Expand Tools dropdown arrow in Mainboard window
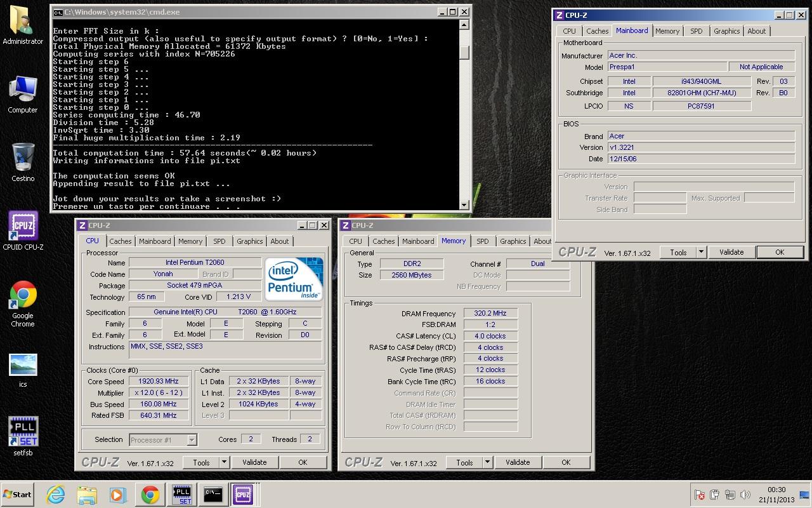 point(701,252)
